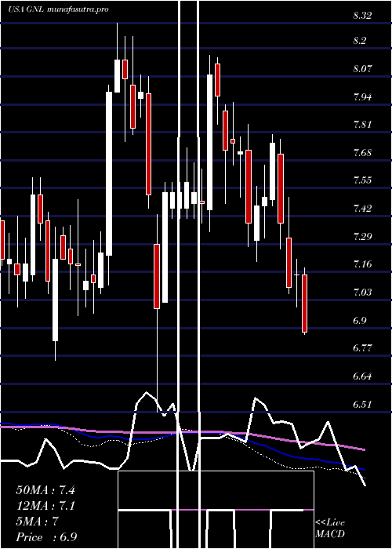
Task: Click the '12MA : 7.1' readout
Action: (45, 506)
